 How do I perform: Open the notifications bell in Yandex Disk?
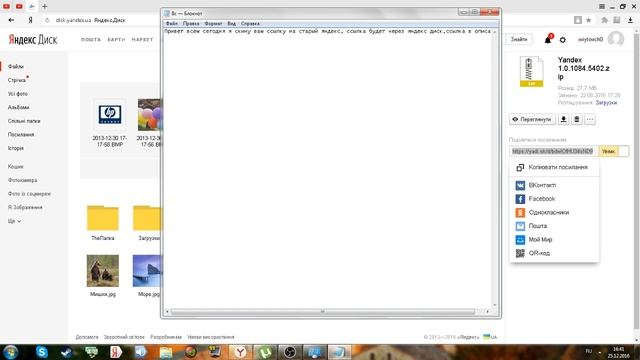[548, 40]
